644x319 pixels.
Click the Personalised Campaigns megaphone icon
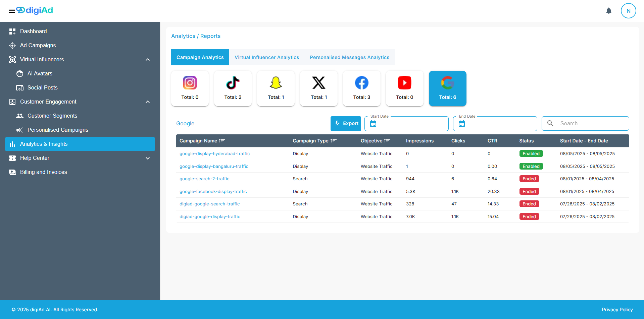[x=20, y=130]
